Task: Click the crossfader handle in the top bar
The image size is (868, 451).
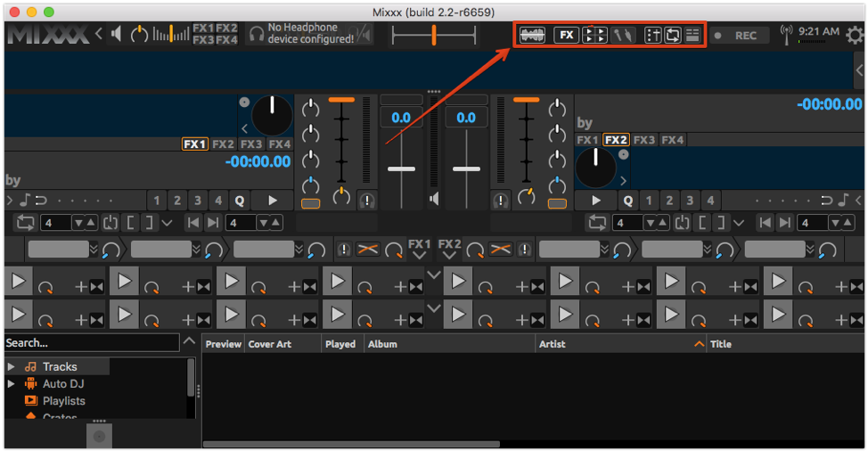Action: point(434,36)
